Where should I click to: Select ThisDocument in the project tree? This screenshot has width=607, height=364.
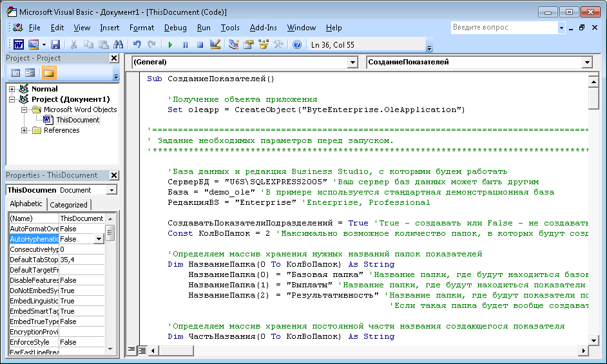77,120
